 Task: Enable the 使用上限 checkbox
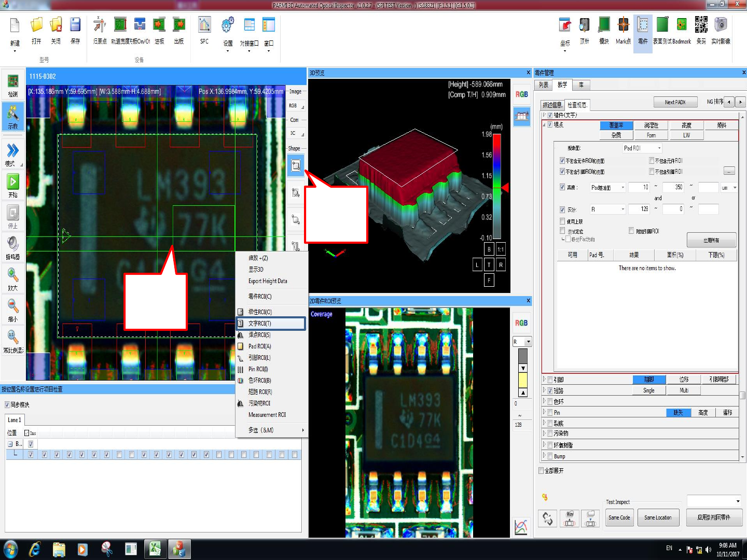562,221
